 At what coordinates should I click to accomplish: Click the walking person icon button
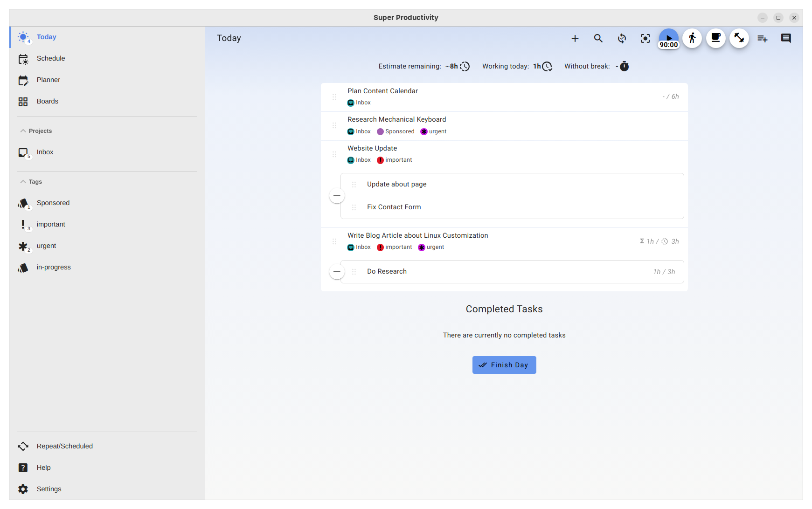[692, 38]
